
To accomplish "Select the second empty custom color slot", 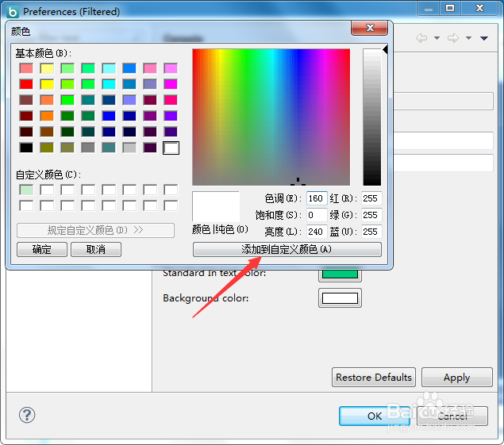I will [x=47, y=190].
